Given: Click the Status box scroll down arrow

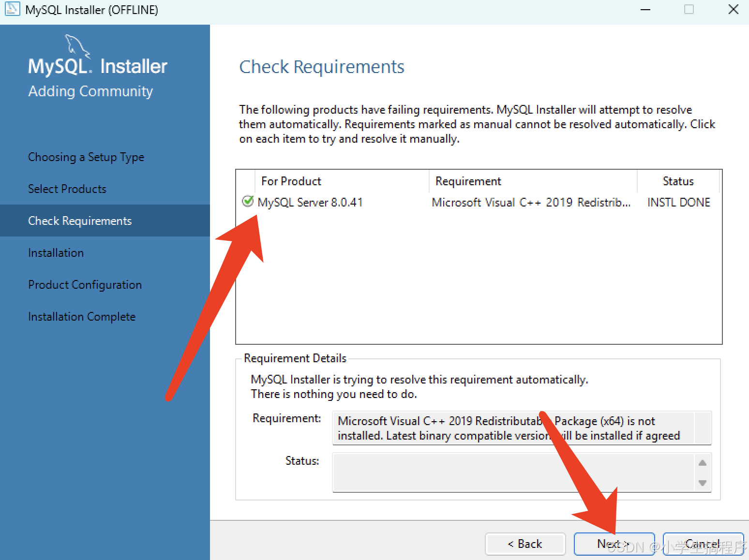Looking at the screenshot, I should (703, 483).
